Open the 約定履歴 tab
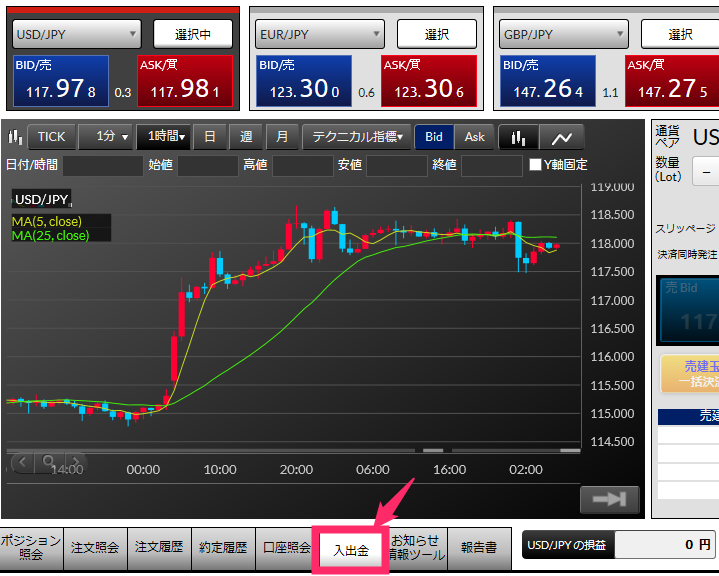This screenshot has width=719, height=576. [223, 548]
